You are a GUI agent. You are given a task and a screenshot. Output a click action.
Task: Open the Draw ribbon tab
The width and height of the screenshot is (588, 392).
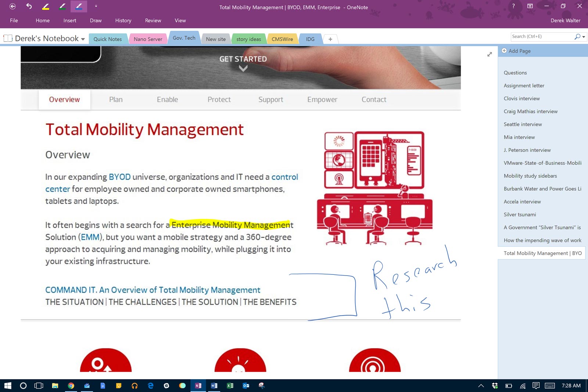(x=96, y=21)
